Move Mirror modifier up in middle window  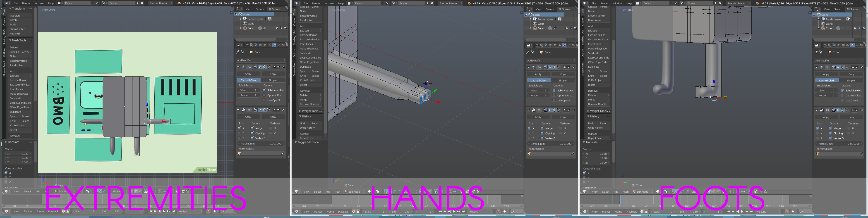click(x=564, y=110)
